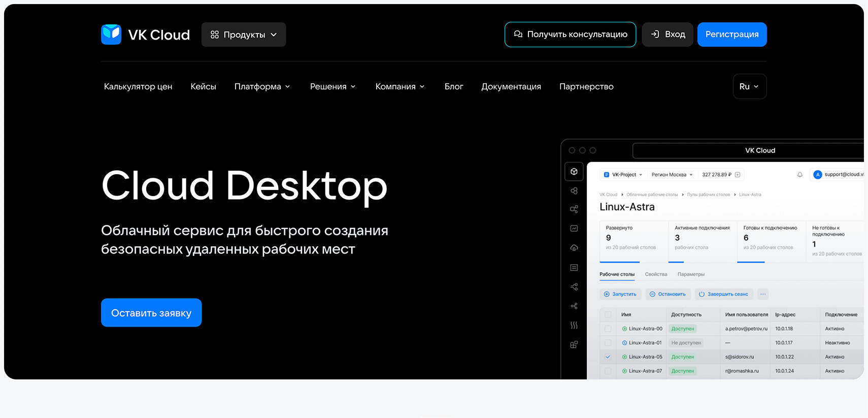Image resolution: width=868 pixels, height=418 pixels.
Task: Click the Оставить заявку button
Action: coord(151,313)
